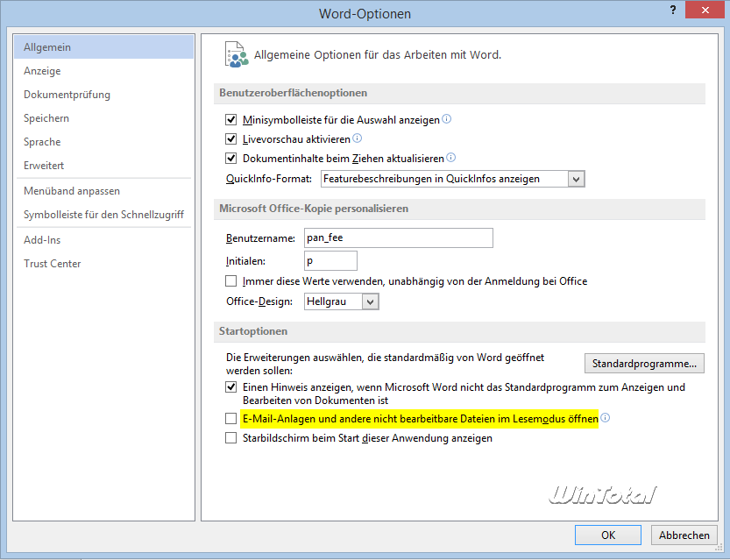This screenshot has height=560, width=730.
Task: Open the Speichern category
Action: 103,118
